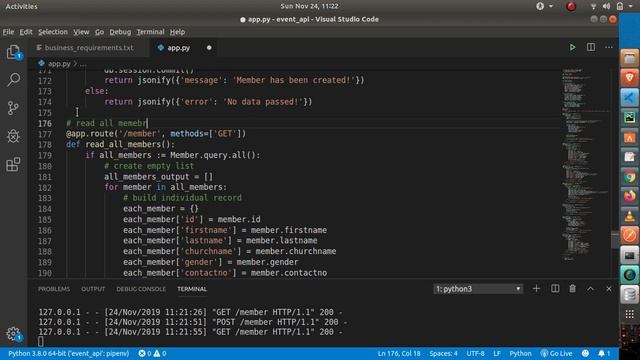Open Ubuntu Software from dock
The width and height of the screenshot is (640, 360).
[x=629, y=137]
